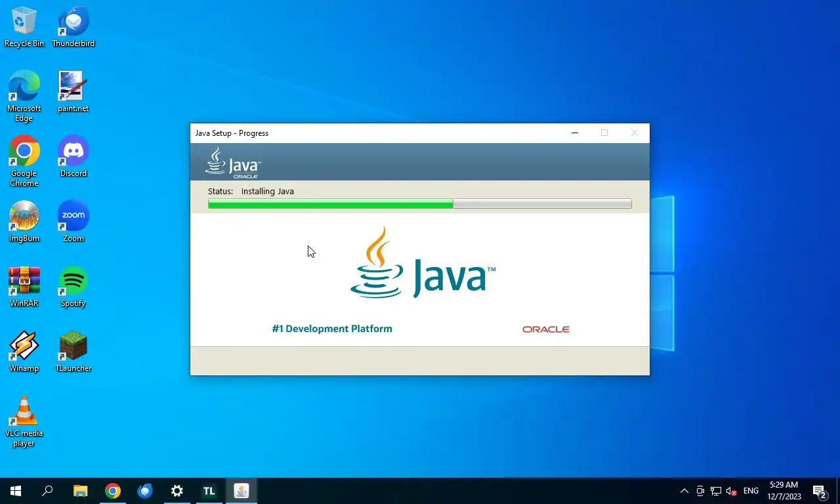
Task: Click the muted volume tray icon
Action: click(x=732, y=491)
